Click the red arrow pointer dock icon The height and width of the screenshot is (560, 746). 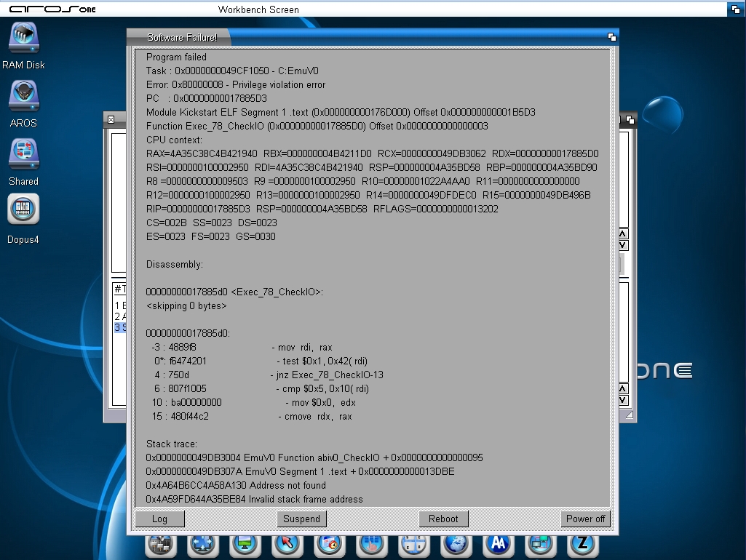[287, 544]
